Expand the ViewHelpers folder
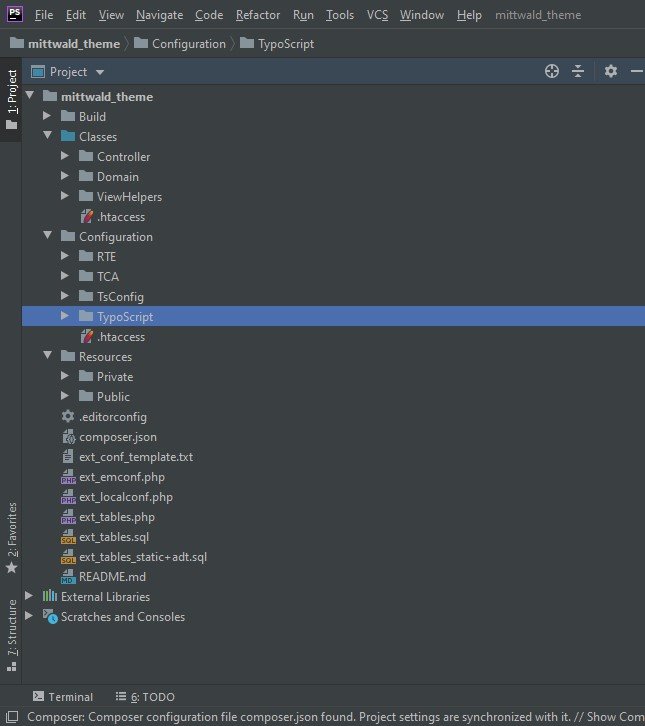 65,196
